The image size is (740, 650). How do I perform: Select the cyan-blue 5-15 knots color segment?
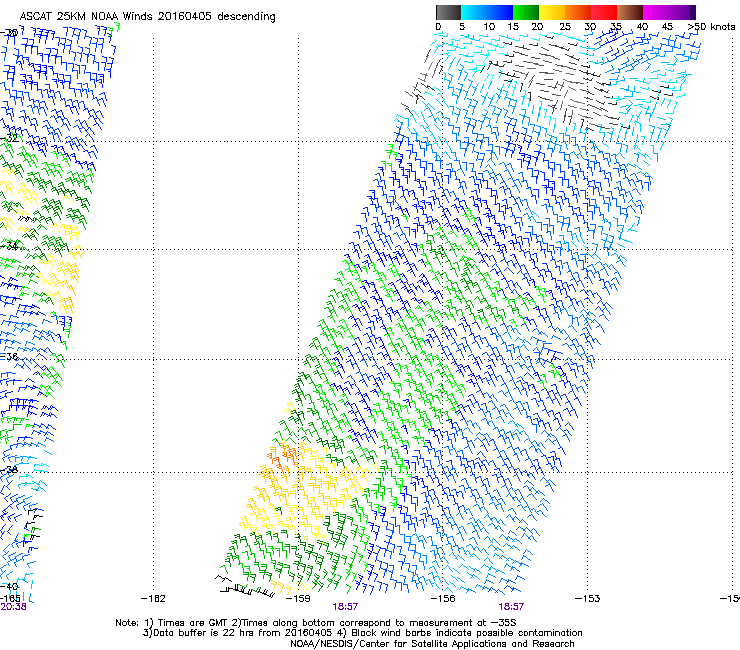click(487, 12)
